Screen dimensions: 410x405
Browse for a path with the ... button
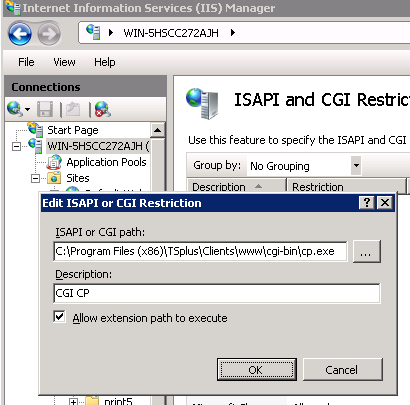tap(366, 251)
